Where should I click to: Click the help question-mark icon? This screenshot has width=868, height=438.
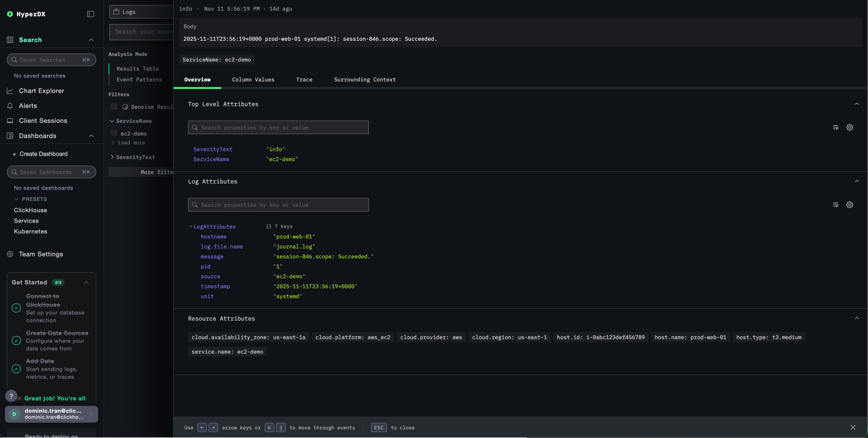click(11, 396)
